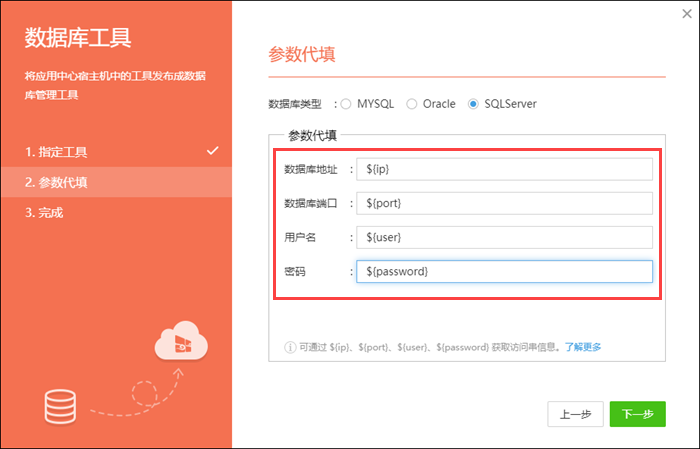The image size is (700, 449).
Task: Click the database cylinder icon
Action: tap(60, 407)
